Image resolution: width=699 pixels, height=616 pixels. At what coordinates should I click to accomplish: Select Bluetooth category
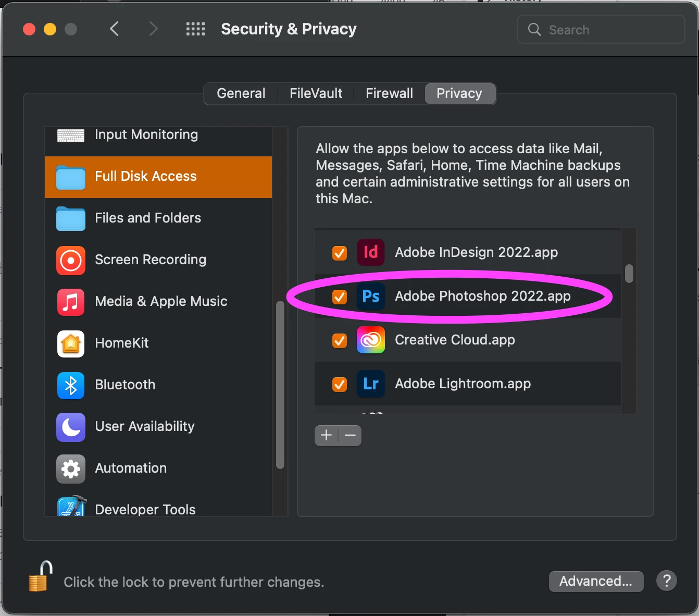[x=158, y=385]
